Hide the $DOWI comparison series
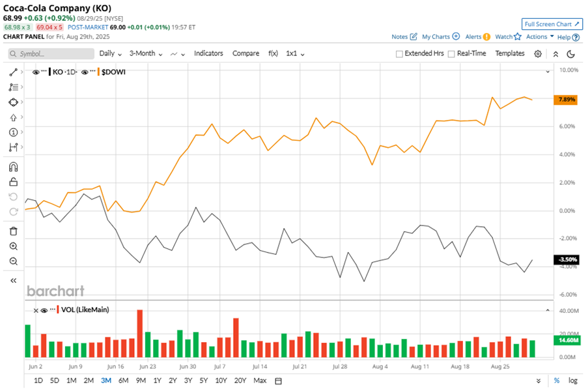The width and height of the screenshot is (588, 391). [85, 72]
